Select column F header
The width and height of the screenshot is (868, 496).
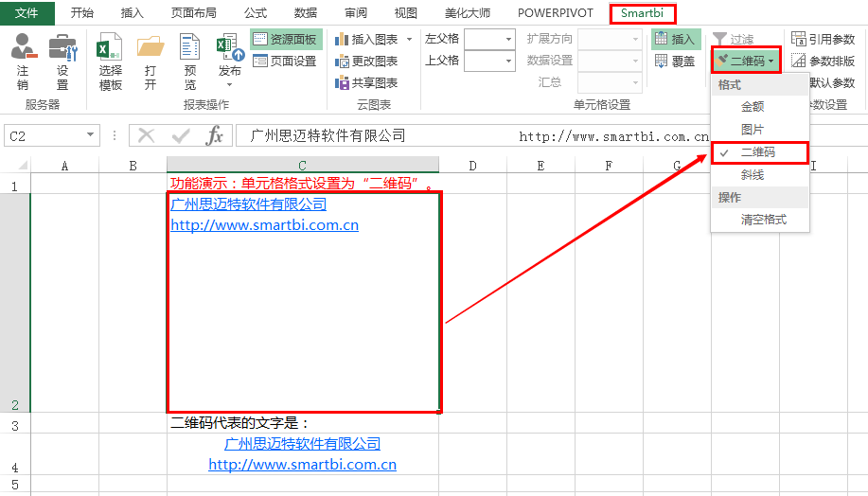(609, 166)
